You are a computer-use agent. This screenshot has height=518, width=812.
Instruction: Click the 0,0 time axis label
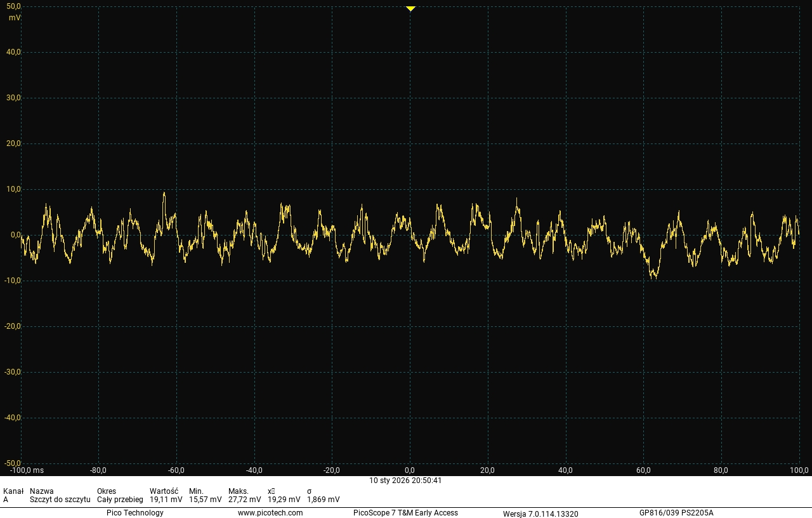tap(410, 470)
